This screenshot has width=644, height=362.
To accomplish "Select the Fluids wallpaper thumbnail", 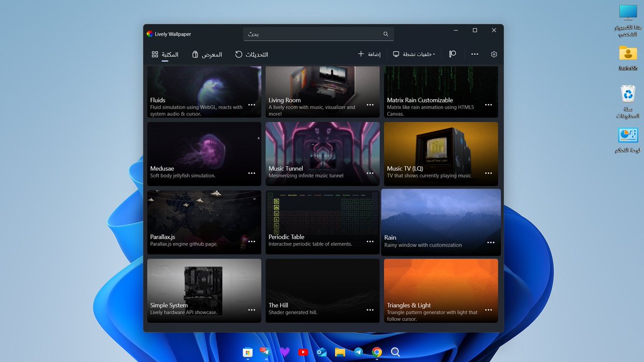I will (204, 92).
